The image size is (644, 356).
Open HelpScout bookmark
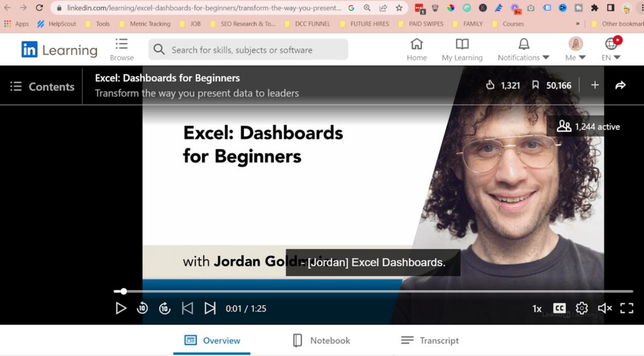(x=57, y=24)
